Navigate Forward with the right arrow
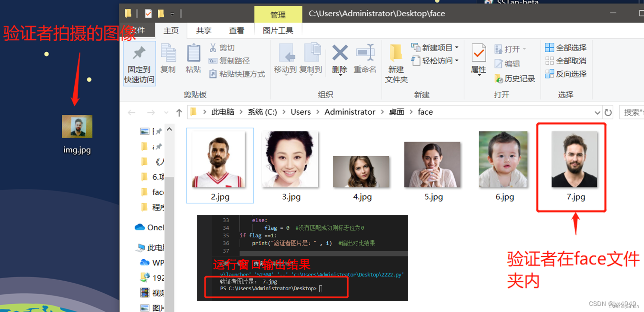Screen dimensions: 644x312 tap(151, 112)
